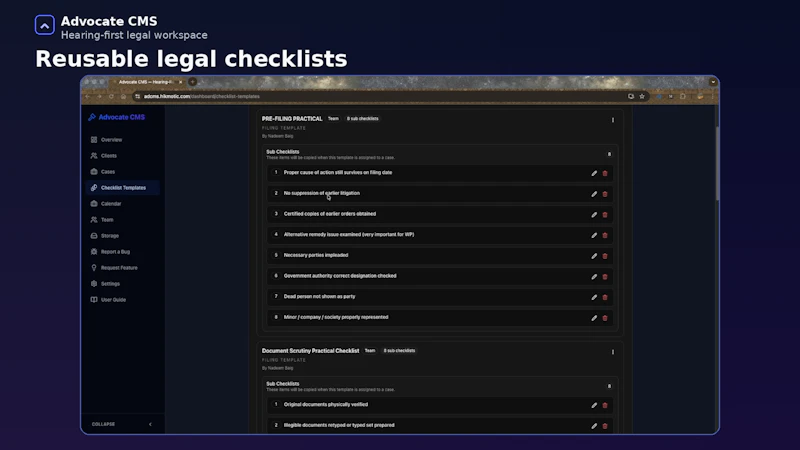Navigate to Team page
The image size is (800, 450).
click(122, 220)
